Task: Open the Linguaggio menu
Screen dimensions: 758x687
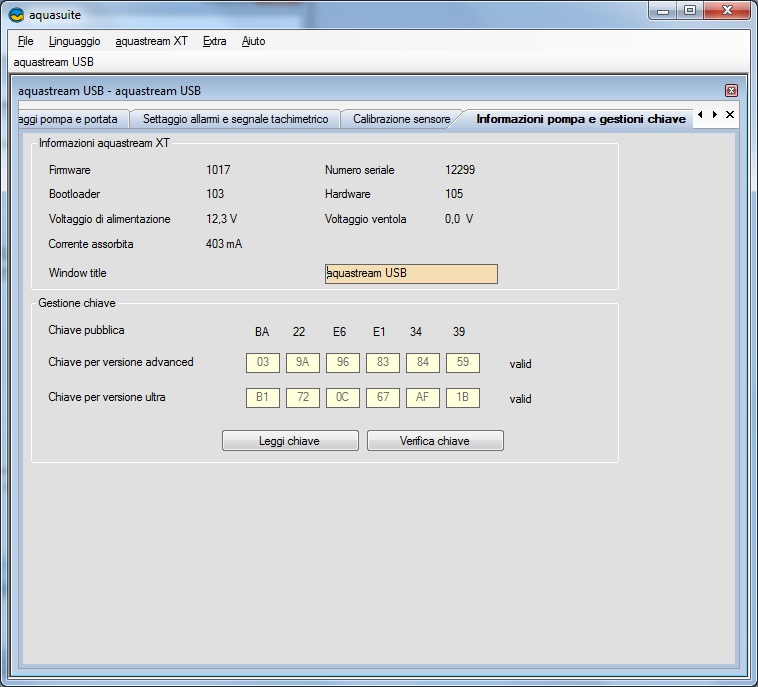Action: pos(74,41)
